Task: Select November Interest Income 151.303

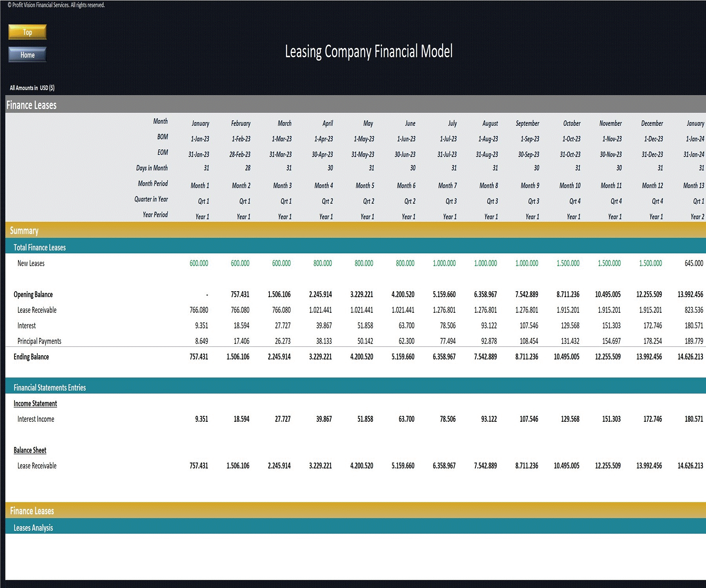Action: [611, 419]
